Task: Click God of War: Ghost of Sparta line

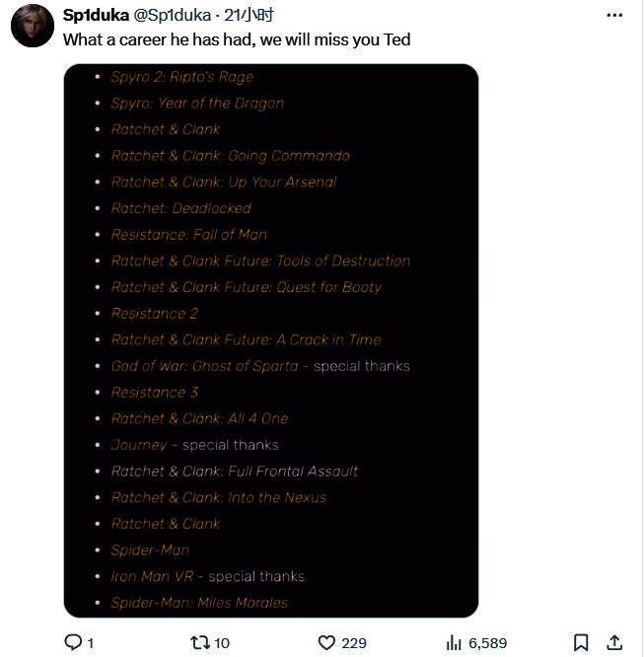Action: (204, 366)
